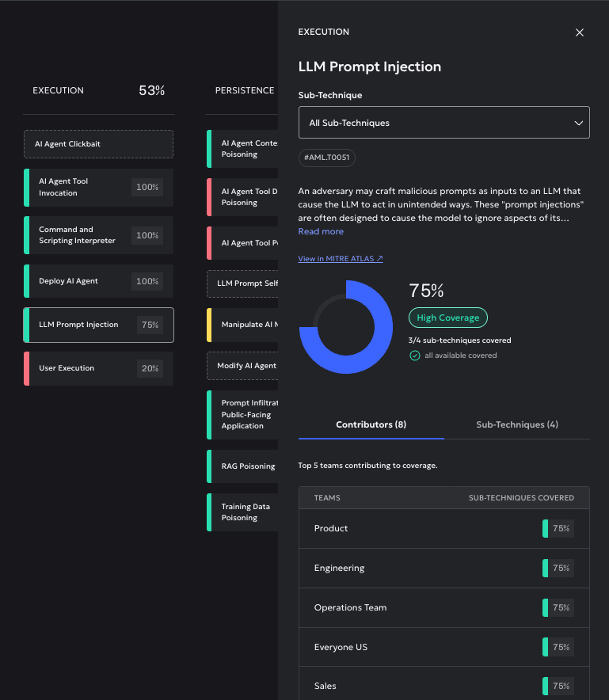Click the High Coverage badge
Image resolution: width=609 pixels, height=700 pixels.
pyautogui.click(x=447, y=318)
